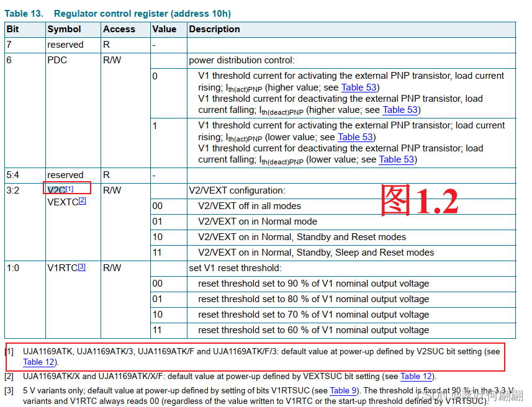Open Table 53 link in PDC value 0 rising line
This screenshot has height=407, width=532.
(x=359, y=87)
